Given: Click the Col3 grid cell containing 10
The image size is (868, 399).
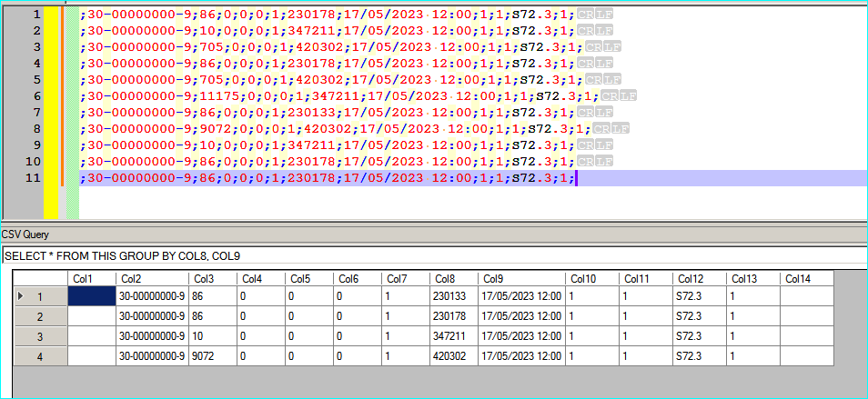Looking at the screenshot, I should [x=213, y=336].
